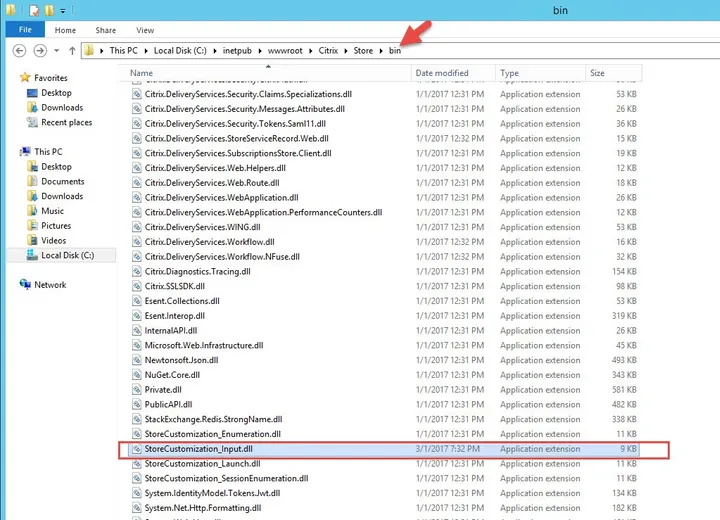Open Favorites in the navigation pane
The image size is (720, 520).
coord(51,78)
